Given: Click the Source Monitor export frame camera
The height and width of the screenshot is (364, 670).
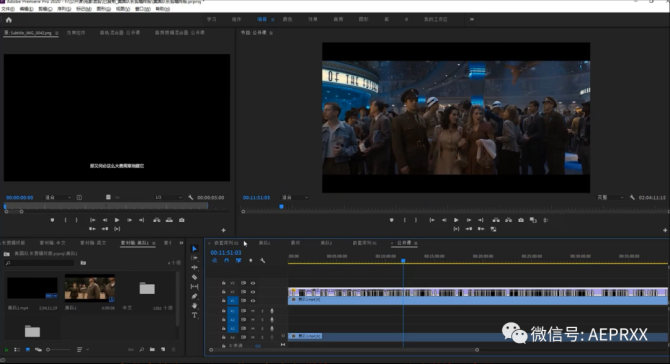Looking at the screenshot, I should point(182,220).
